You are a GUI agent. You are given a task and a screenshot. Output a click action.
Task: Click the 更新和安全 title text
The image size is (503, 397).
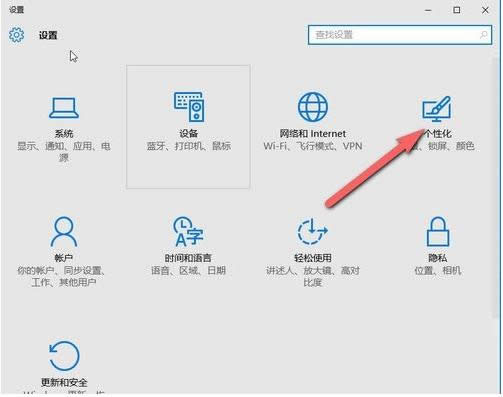(x=64, y=382)
